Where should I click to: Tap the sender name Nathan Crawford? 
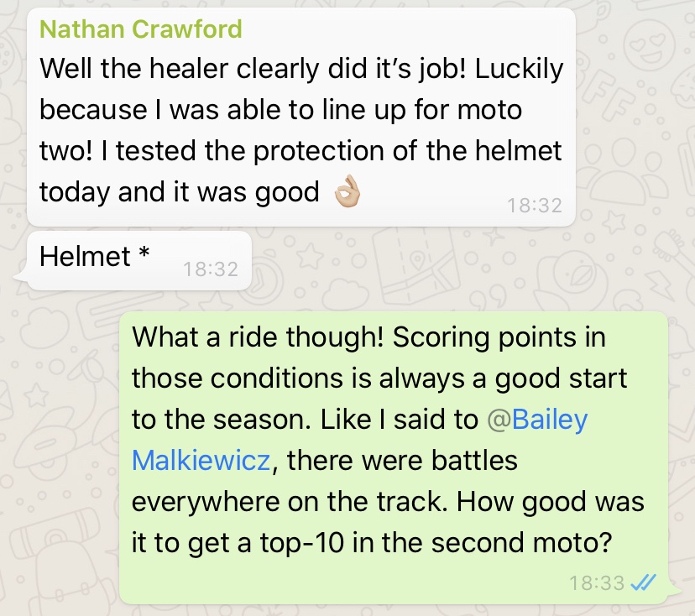pos(140,29)
